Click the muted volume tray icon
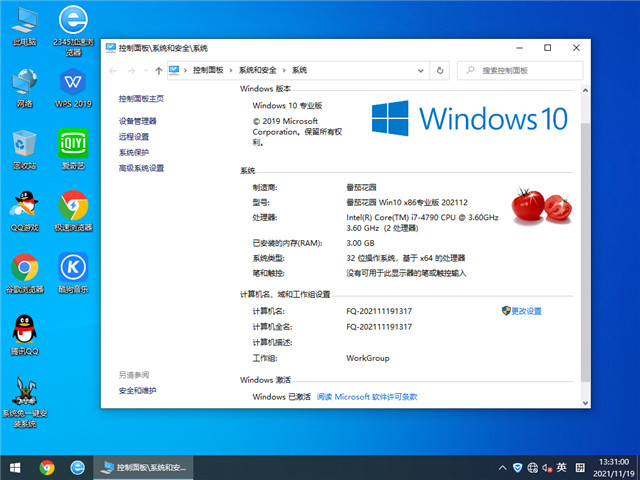This screenshot has width=640, height=480. pyautogui.click(x=547, y=468)
